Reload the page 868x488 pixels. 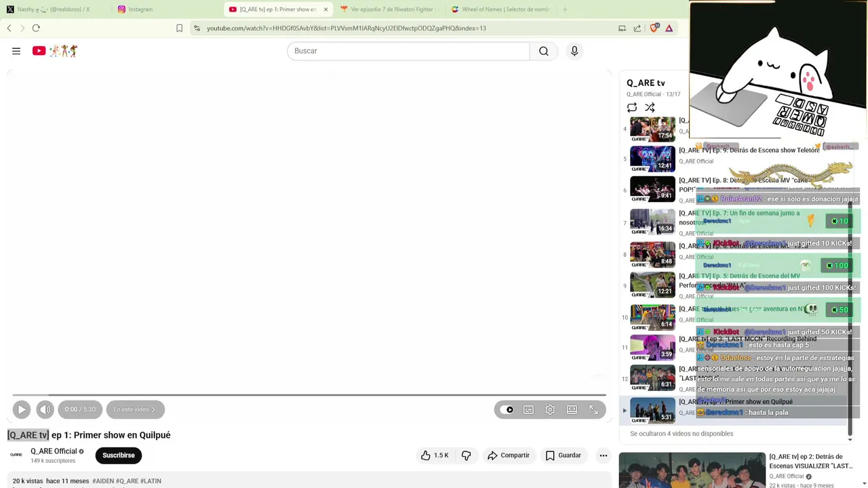pyautogui.click(x=36, y=28)
